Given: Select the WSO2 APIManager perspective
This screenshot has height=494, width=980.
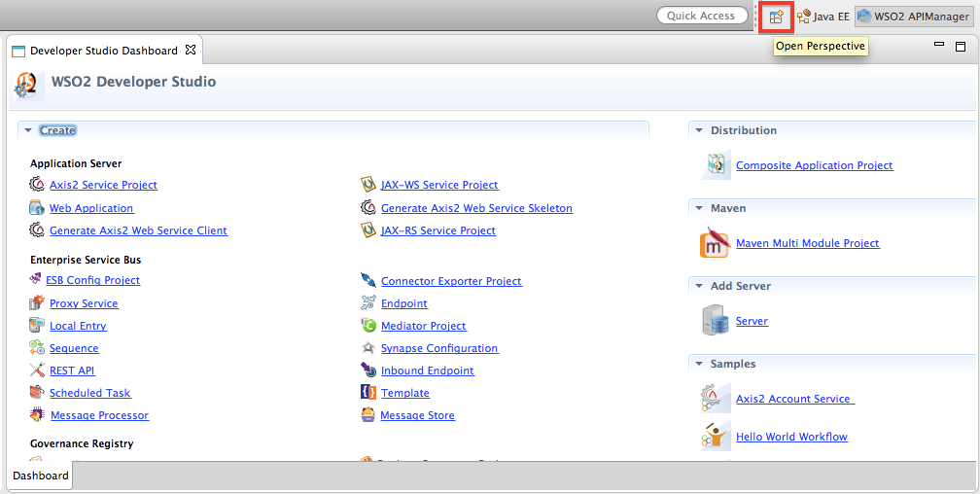Looking at the screenshot, I should [913, 17].
